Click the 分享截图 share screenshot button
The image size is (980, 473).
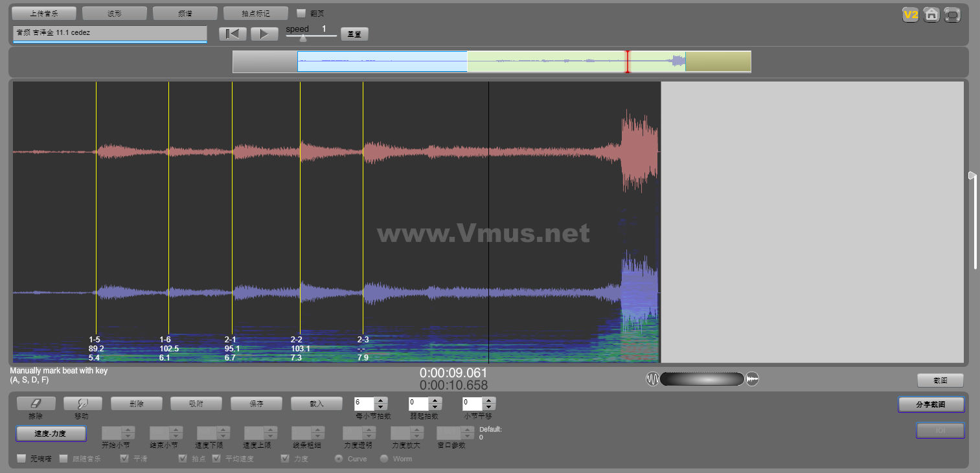pyautogui.click(x=931, y=404)
